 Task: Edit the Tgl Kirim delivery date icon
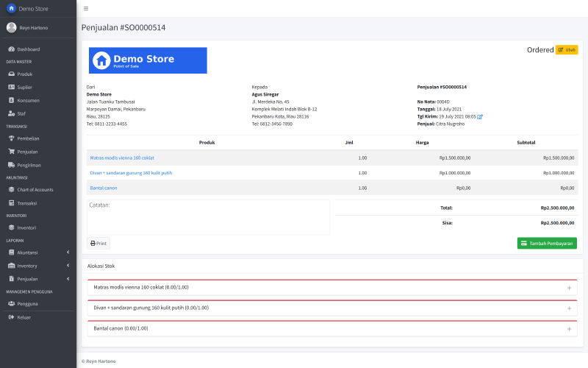point(480,117)
